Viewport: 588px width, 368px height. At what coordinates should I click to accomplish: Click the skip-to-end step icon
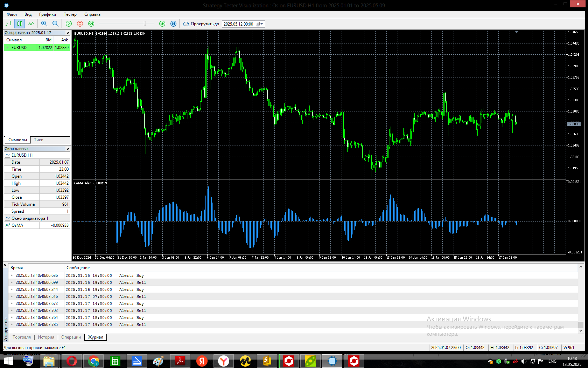click(x=173, y=24)
